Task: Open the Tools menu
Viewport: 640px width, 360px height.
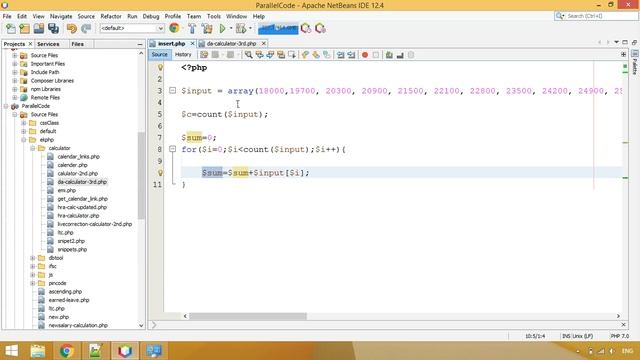Action: pyautogui.click(x=213, y=16)
